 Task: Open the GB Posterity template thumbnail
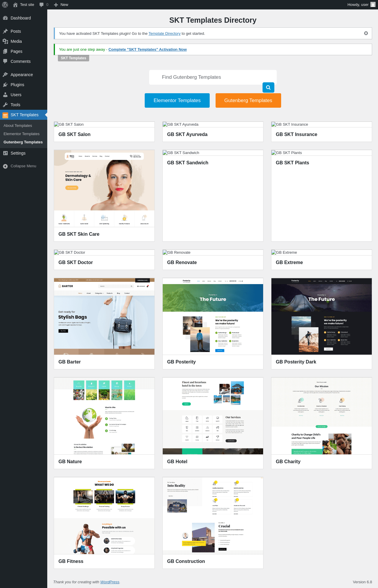[x=213, y=316]
